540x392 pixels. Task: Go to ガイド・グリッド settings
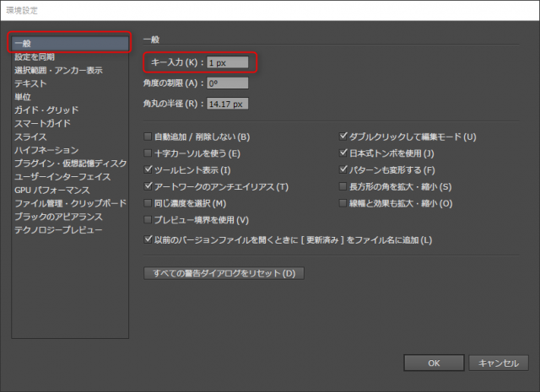[x=46, y=110]
